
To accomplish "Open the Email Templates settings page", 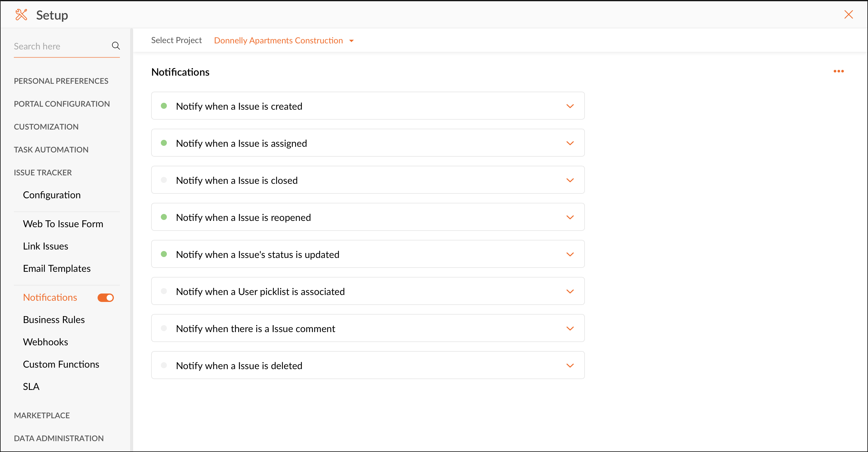I will tap(57, 268).
